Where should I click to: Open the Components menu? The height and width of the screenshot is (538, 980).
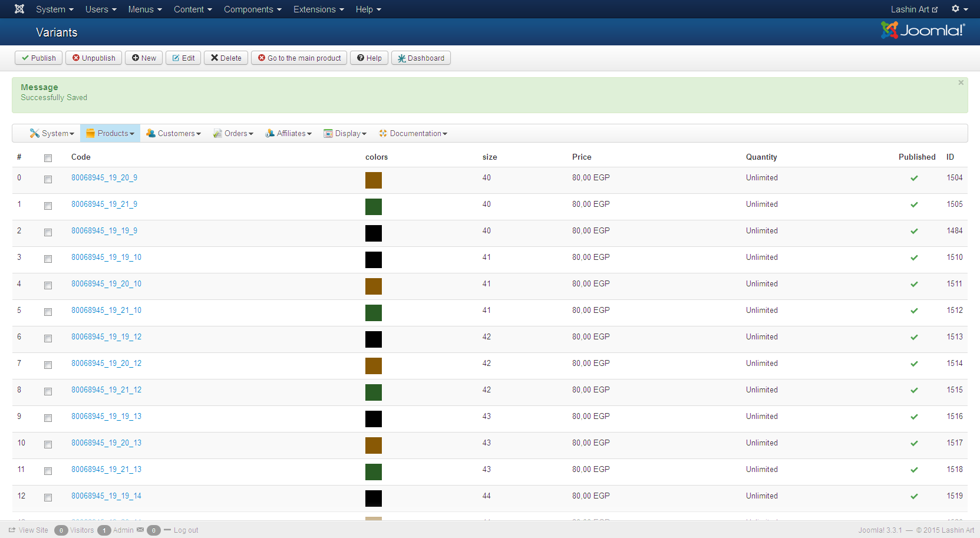pos(253,9)
